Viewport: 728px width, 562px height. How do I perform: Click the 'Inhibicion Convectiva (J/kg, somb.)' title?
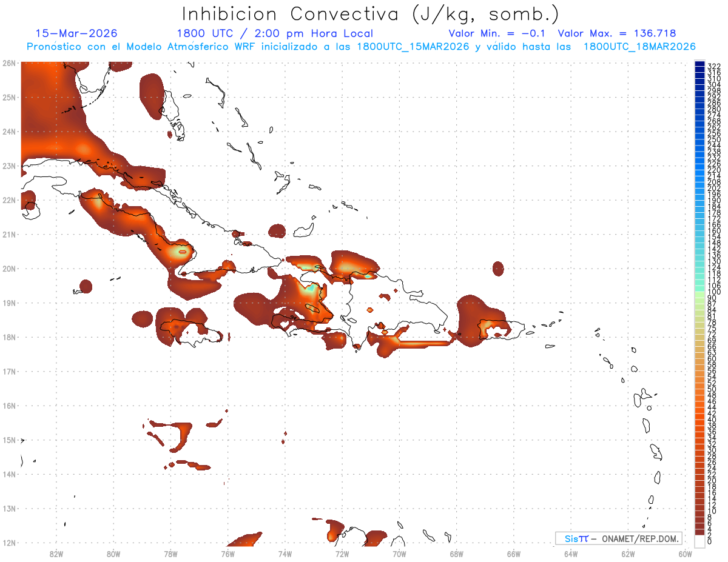[x=371, y=15]
